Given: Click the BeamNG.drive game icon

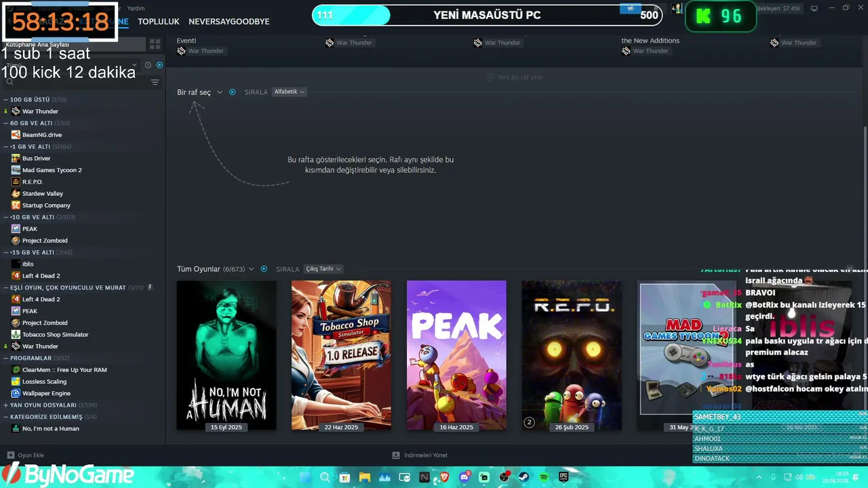Looking at the screenshot, I should pos(16,135).
